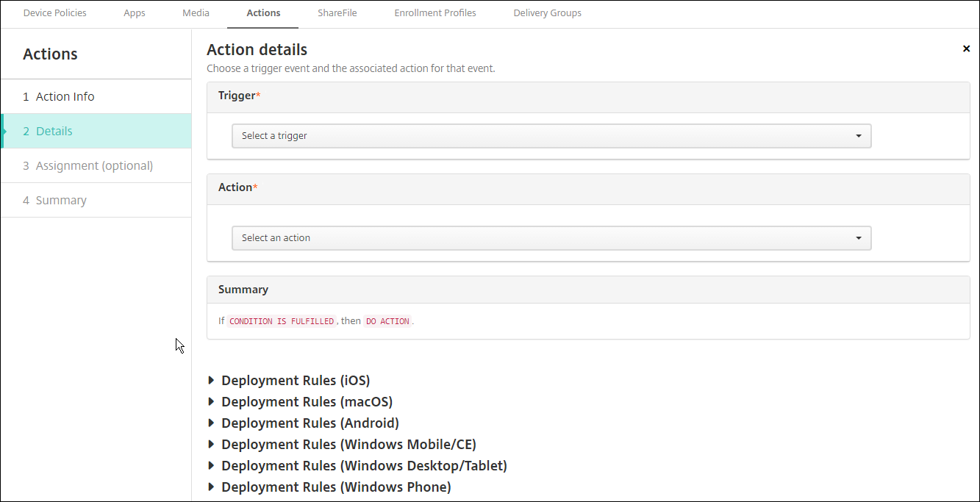Go to step 4 Summary
Screen dimensions: 980x502
pyautogui.click(x=96, y=201)
